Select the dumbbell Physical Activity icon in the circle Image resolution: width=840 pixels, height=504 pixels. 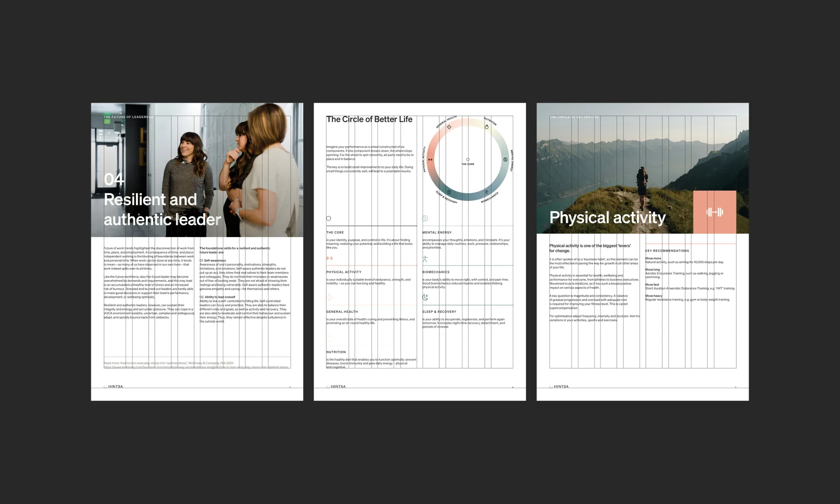pyautogui.click(x=430, y=160)
